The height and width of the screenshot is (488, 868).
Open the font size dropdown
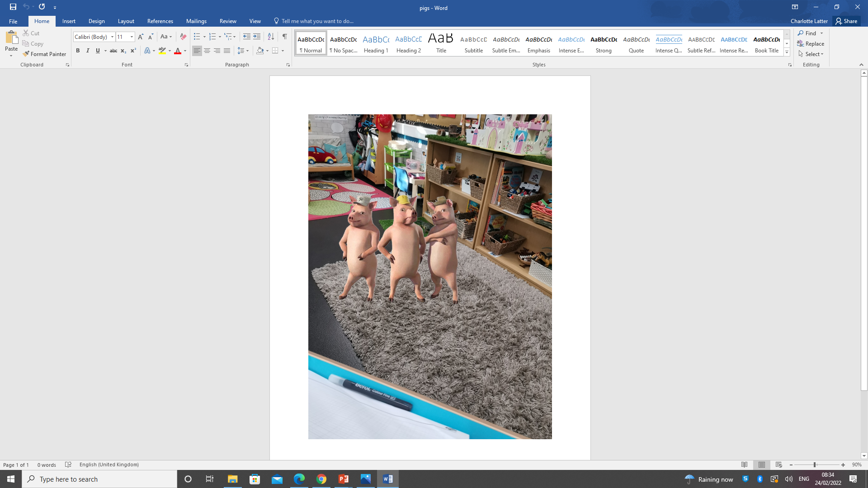132,37
